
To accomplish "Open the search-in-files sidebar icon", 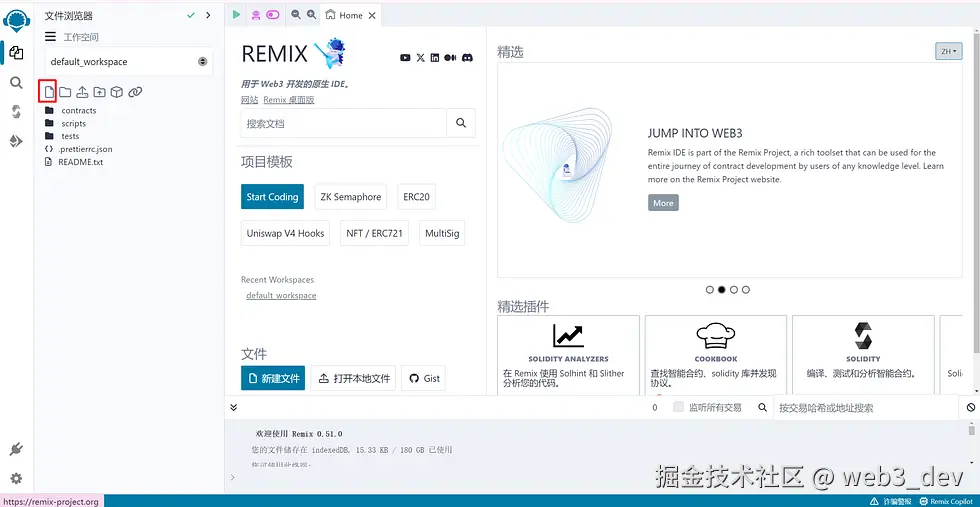I will pyautogui.click(x=16, y=83).
